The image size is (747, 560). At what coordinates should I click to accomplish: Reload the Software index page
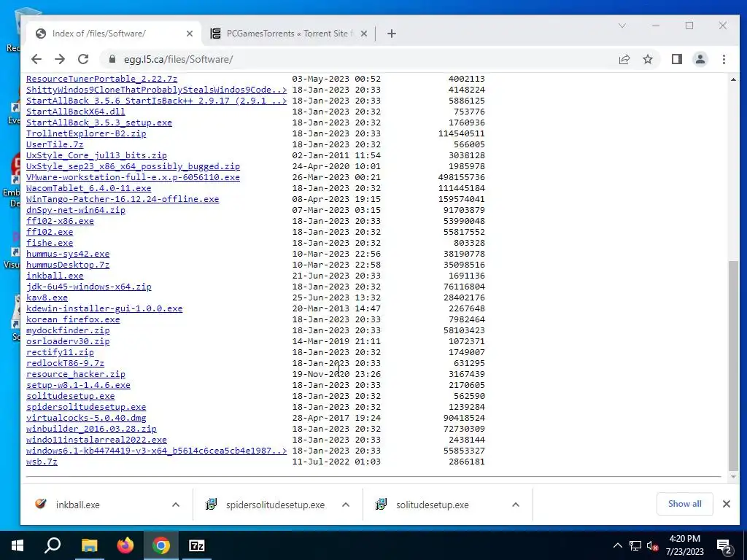tap(83, 59)
